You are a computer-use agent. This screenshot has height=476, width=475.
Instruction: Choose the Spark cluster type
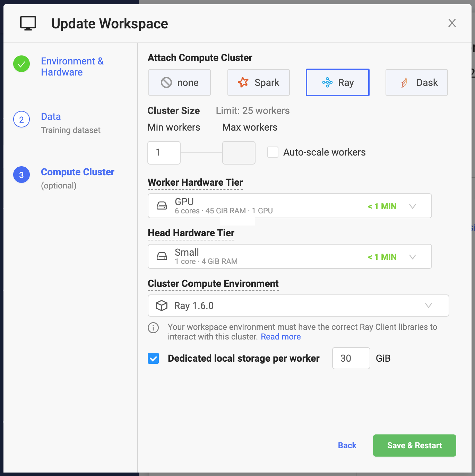point(259,82)
